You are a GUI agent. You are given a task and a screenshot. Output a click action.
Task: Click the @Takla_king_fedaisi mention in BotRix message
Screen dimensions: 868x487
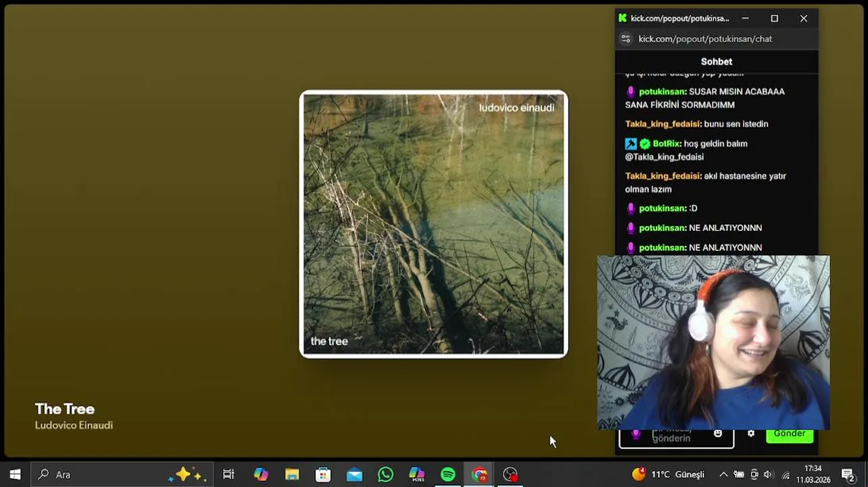click(x=665, y=157)
